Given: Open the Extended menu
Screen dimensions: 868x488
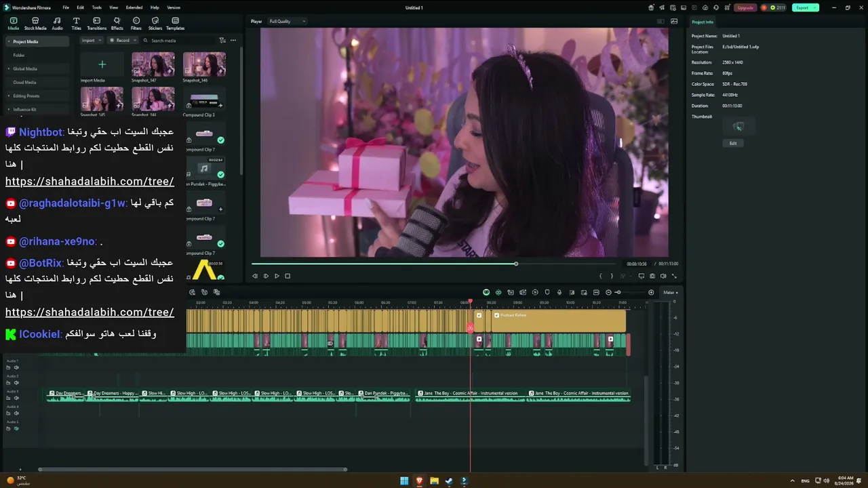Looking at the screenshot, I should click(134, 7).
